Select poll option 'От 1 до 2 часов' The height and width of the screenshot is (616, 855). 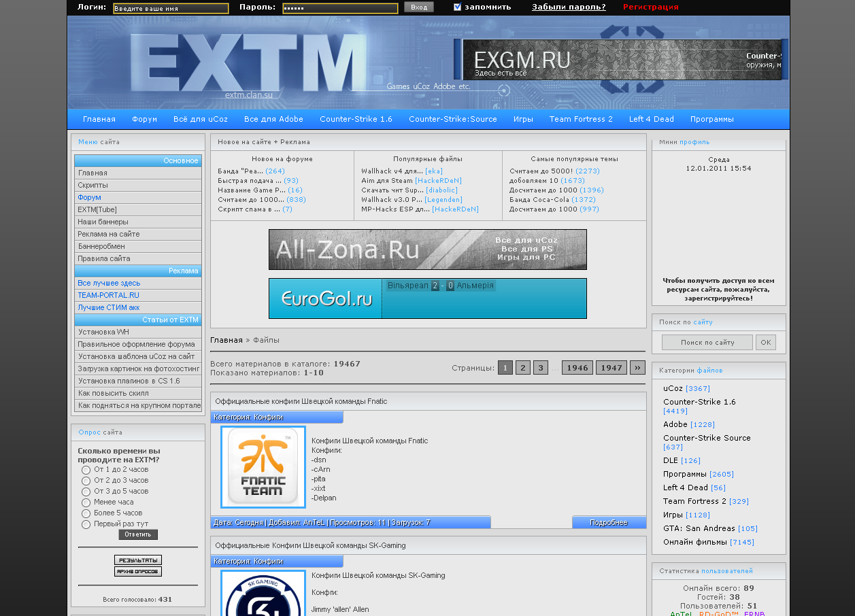(86, 470)
